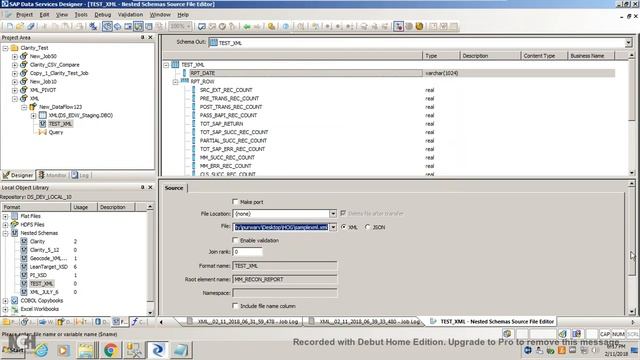Viewport: 640px width, 360px height.
Task: Click the RPT_ROW schema icon
Action: (184, 81)
